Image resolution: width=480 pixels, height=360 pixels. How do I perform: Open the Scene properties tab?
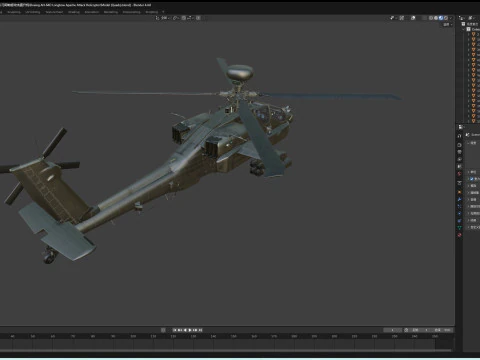(459, 166)
